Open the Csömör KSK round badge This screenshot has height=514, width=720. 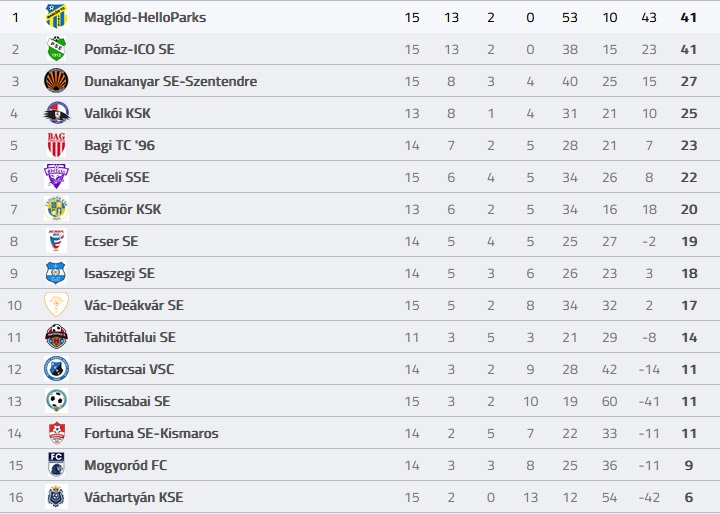tap(56, 209)
